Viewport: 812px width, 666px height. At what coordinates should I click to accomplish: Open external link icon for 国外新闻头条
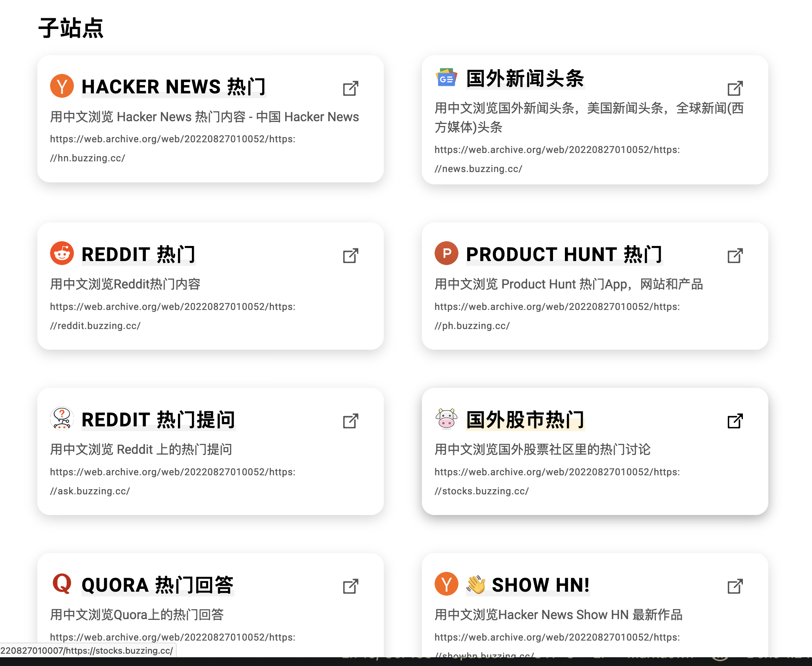tap(735, 88)
